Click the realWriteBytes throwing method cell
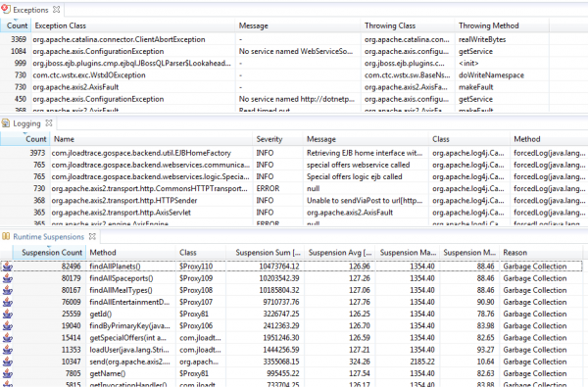This screenshot has width=588, height=388. point(482,39)
